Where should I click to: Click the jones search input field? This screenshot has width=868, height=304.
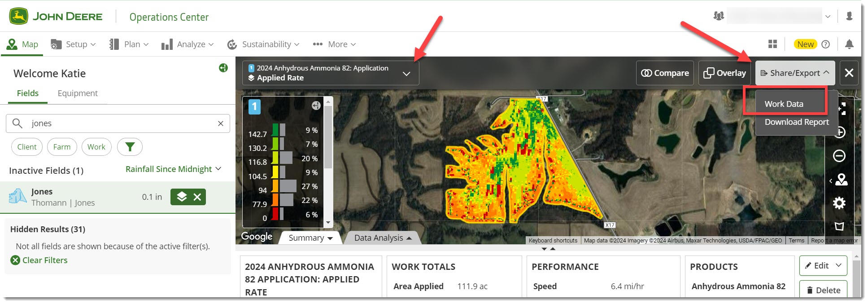121,123
